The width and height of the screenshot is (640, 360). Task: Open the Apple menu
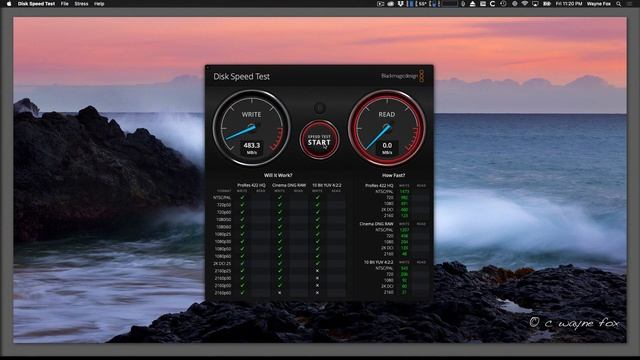9,4
